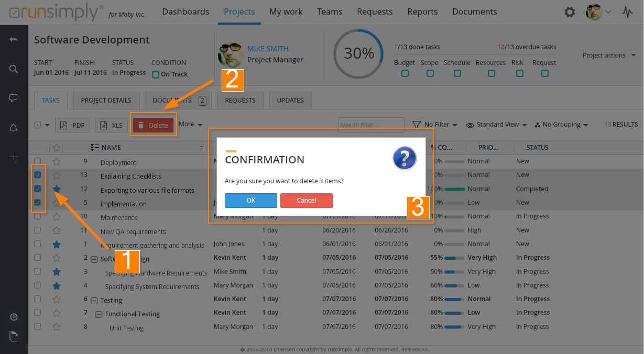644x354 pixels.
Task: Collapse the Testing task group
Action: (94, 301)
